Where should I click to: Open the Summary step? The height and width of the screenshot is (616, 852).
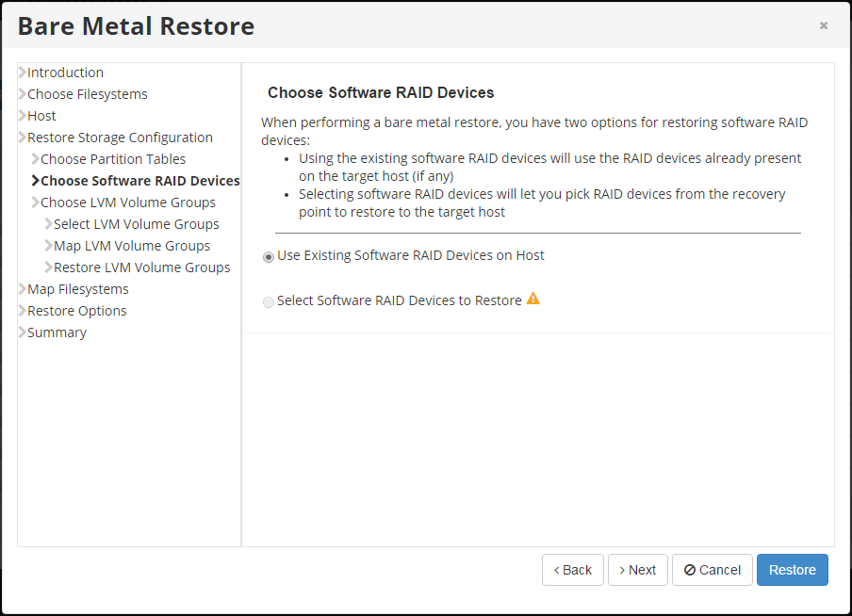57,332
